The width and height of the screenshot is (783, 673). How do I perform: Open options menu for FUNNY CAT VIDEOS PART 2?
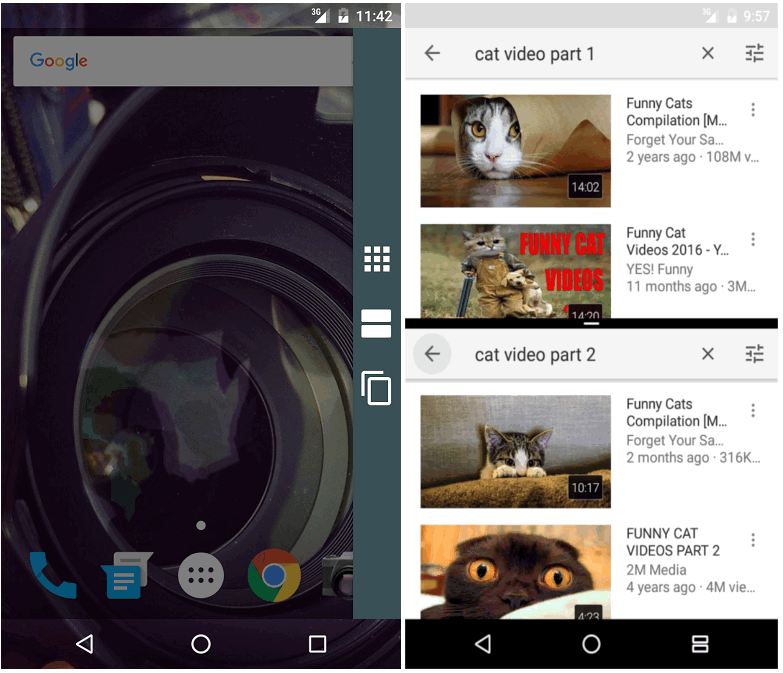(x=753, y=540)
